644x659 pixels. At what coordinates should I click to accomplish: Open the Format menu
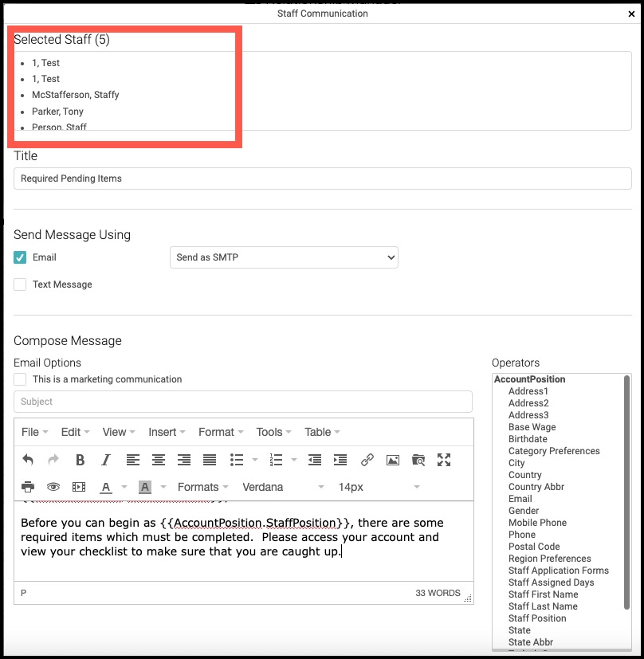pos(221,432)
